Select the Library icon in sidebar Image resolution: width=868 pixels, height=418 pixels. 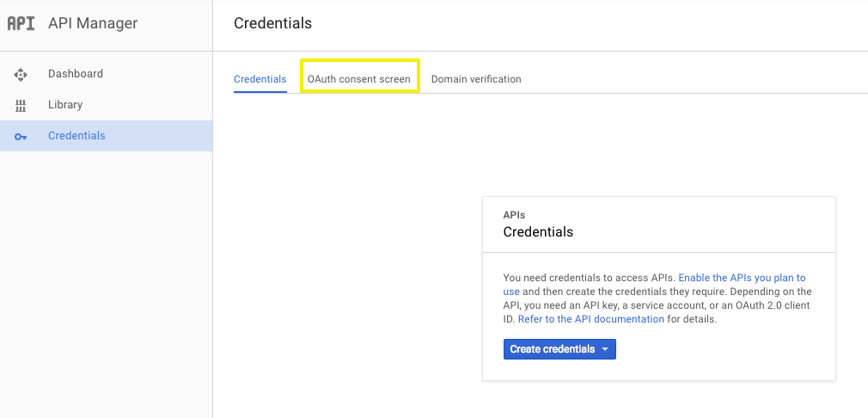click(21, 105)
